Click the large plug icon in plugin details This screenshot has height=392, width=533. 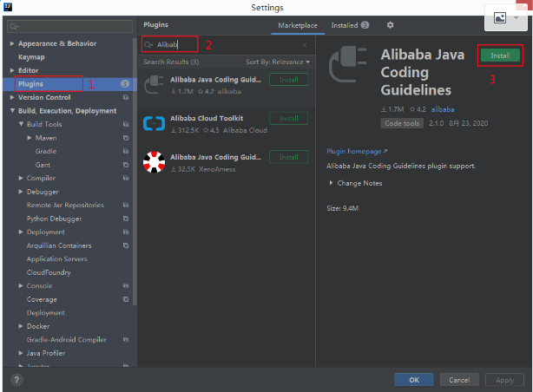coord(348,64)
